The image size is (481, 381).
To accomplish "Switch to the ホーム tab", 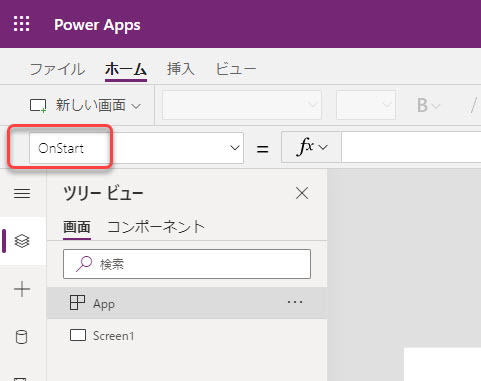I will click(x=126, y=69).
